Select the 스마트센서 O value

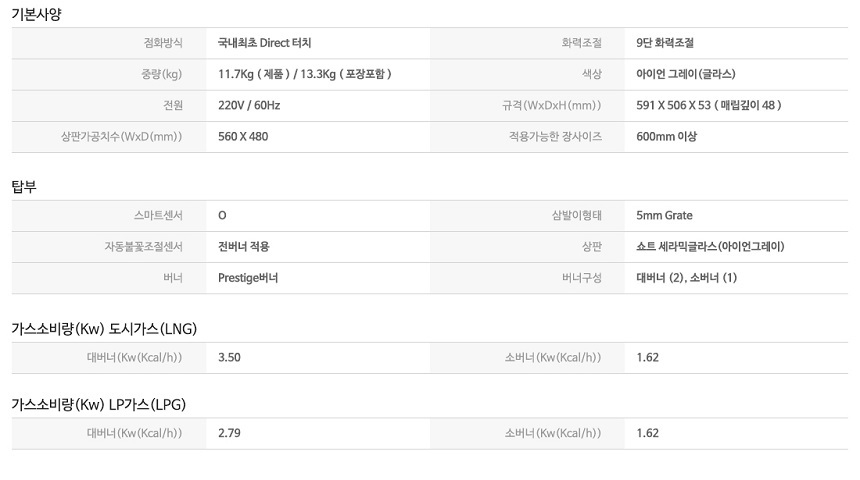(x=222, y=216)
